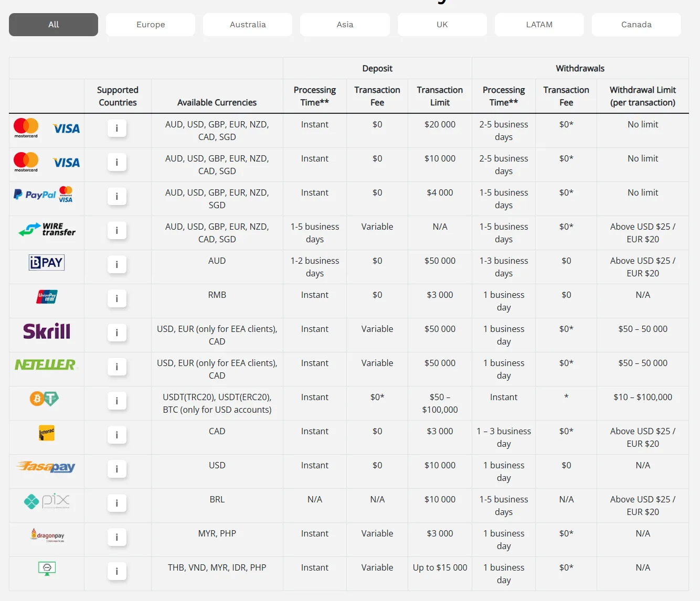Click the info button in FasaPay row
The width and height of the screenshot is (700, 601).
click(x=117, y=469)
